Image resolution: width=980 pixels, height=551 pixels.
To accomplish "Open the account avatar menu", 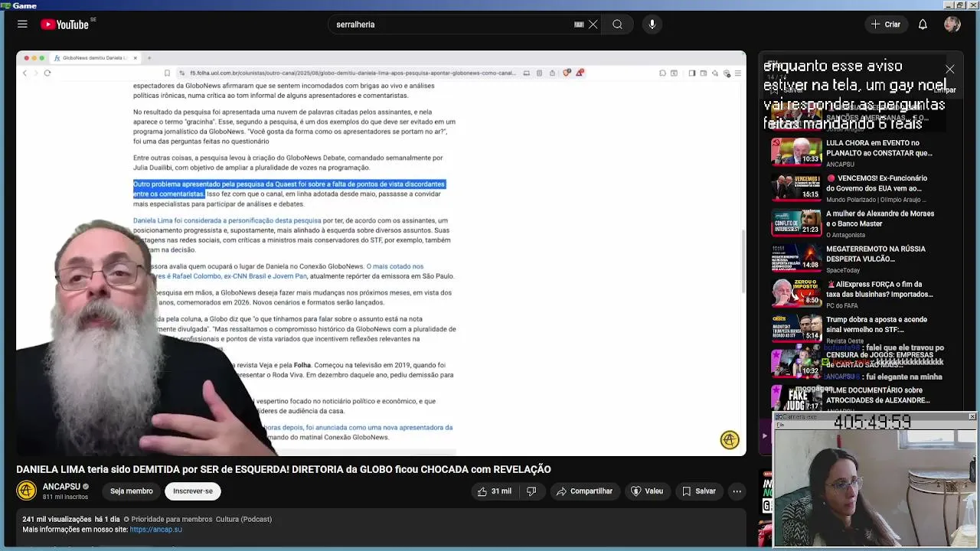I will 952,24.
